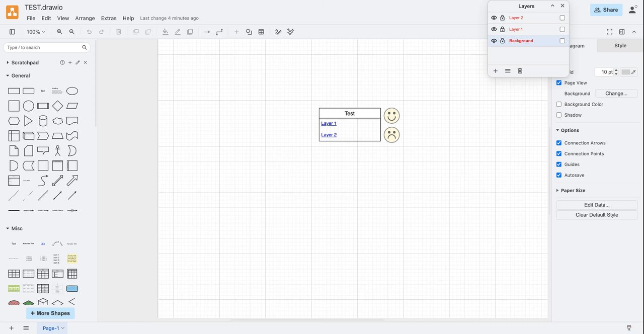Click the undo arrow icon
Viewport: 644px width, 334px height.
click(89, 32)
